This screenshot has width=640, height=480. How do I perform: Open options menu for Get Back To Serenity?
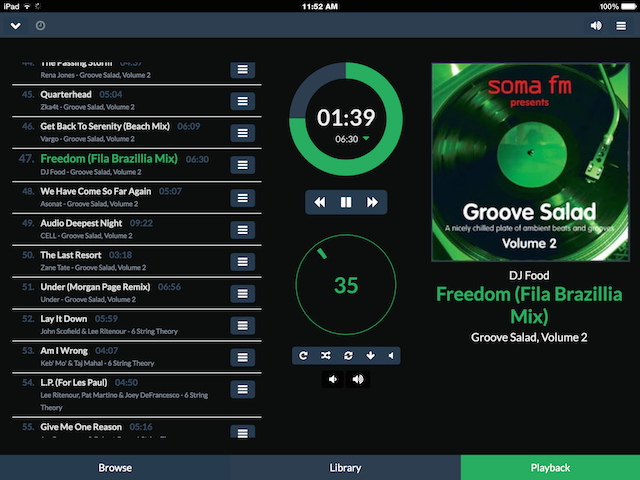click(x=242, y=133)
